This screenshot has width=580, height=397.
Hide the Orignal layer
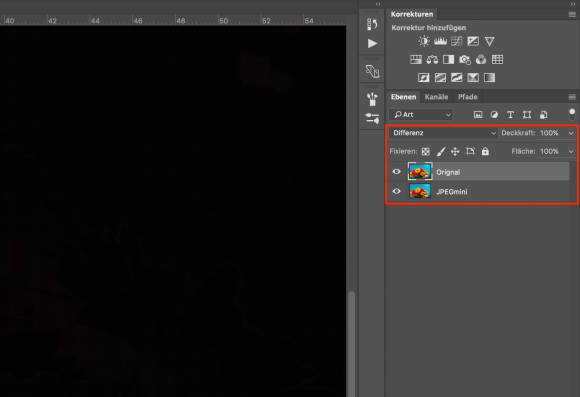pyautogui.click(x=396, y=172)
